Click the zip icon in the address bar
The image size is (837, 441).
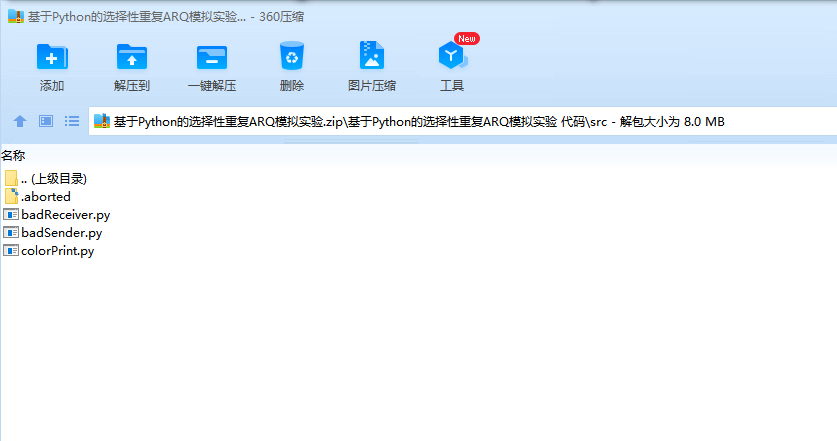101,121
